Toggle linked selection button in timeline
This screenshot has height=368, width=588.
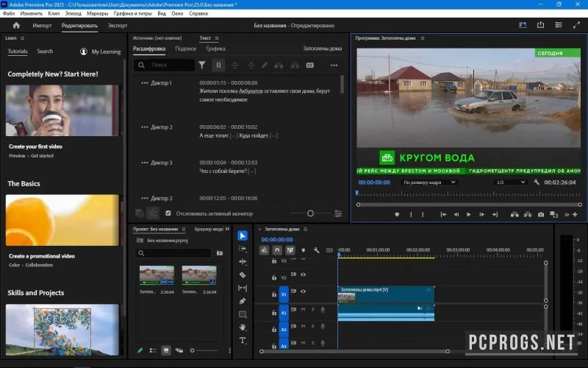290,250
